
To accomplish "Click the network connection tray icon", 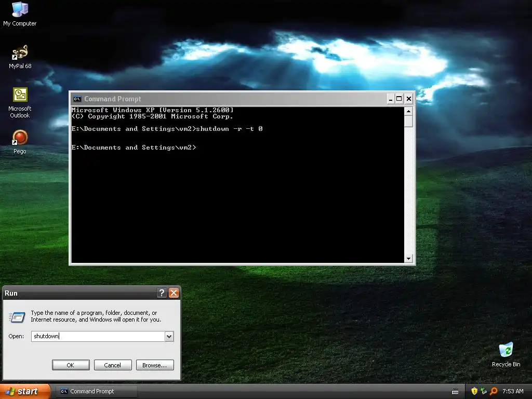I will tap(484, 391).
